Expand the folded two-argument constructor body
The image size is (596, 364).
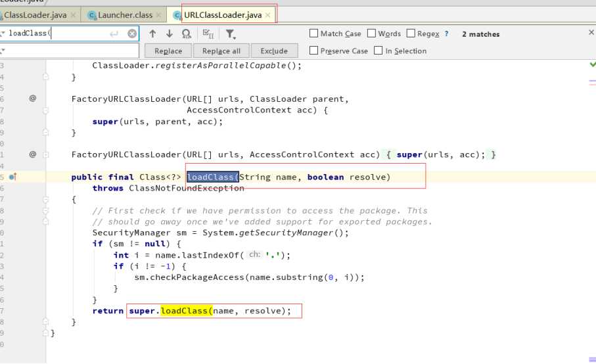coord(45,154)
